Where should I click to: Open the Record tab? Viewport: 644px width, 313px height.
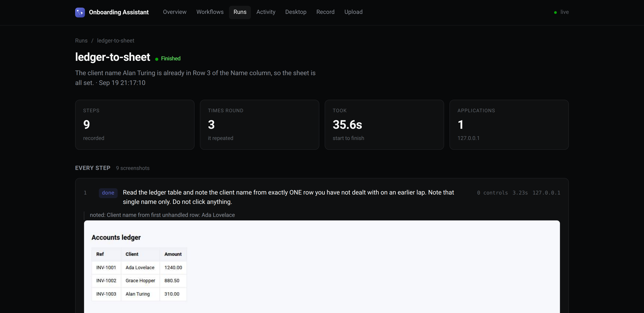pyautogui.click(x=325, y=12)
